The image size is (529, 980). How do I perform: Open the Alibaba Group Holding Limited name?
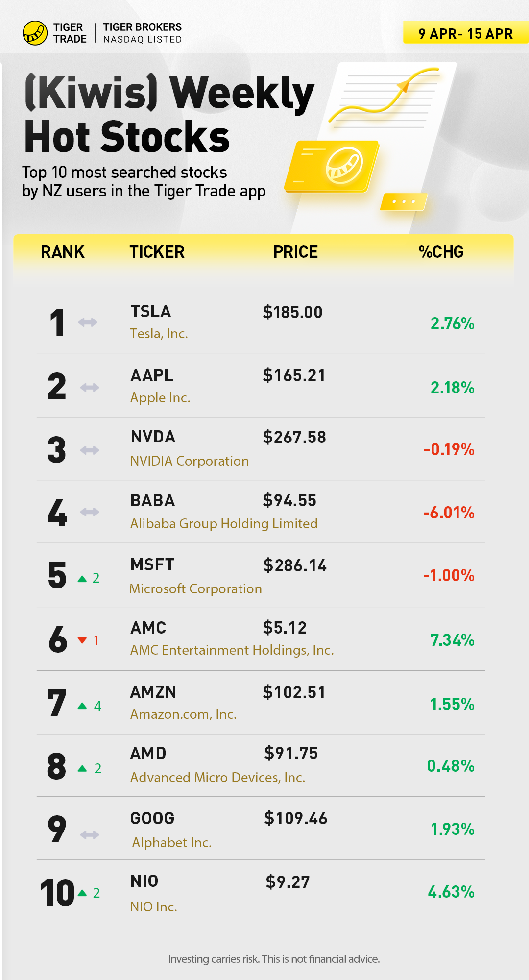pyautogui.click(x=224, y=523)
